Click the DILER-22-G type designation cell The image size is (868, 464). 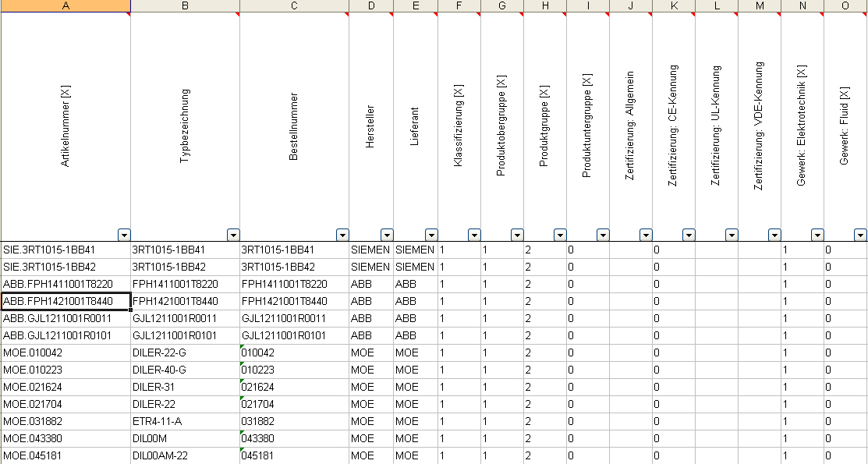click(185, 353)
